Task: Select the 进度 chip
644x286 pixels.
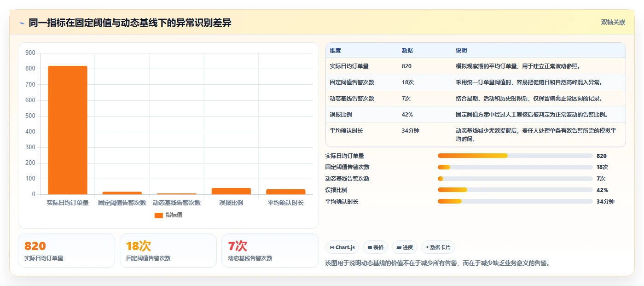Action: [405, 247]
